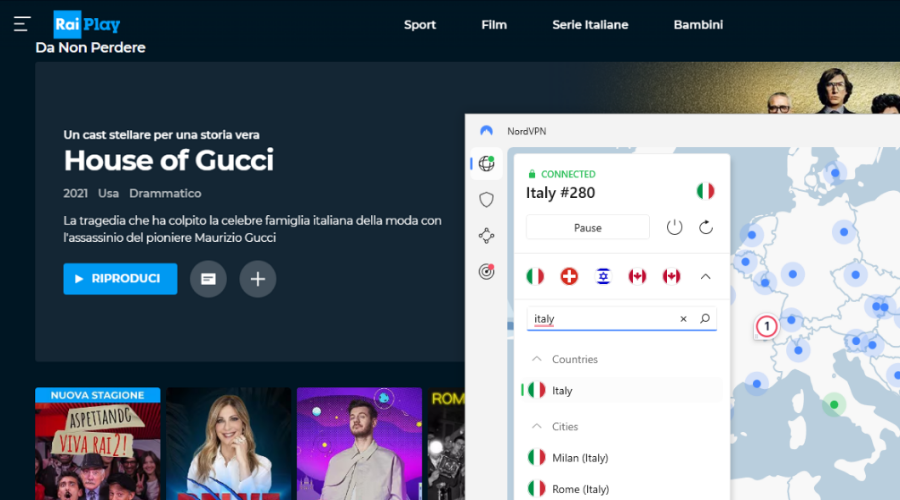
Task: Click the House of Gucci title
Action: click(x=169, y=160)
